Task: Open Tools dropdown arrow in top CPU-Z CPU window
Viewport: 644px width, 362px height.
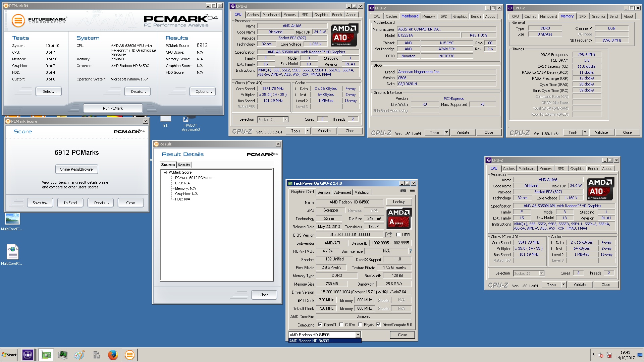Action: [308, 131]
